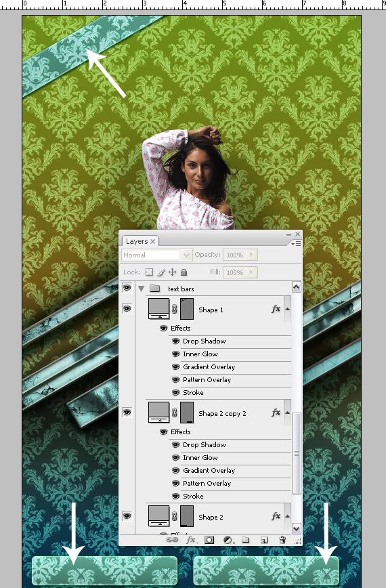The height and width of the screenshot is (588, 386).
Task: Toggle Shape 2 copy 2 Pattern Overlay visibility
Action: click(x=176, y=483)
